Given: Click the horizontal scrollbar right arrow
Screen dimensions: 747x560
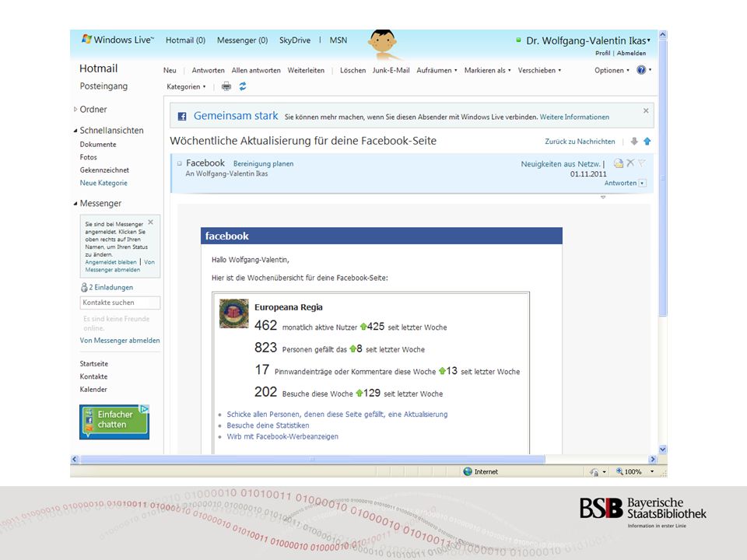Looking at the screenshot, I should pyautogui.click(x=653, y=459).
